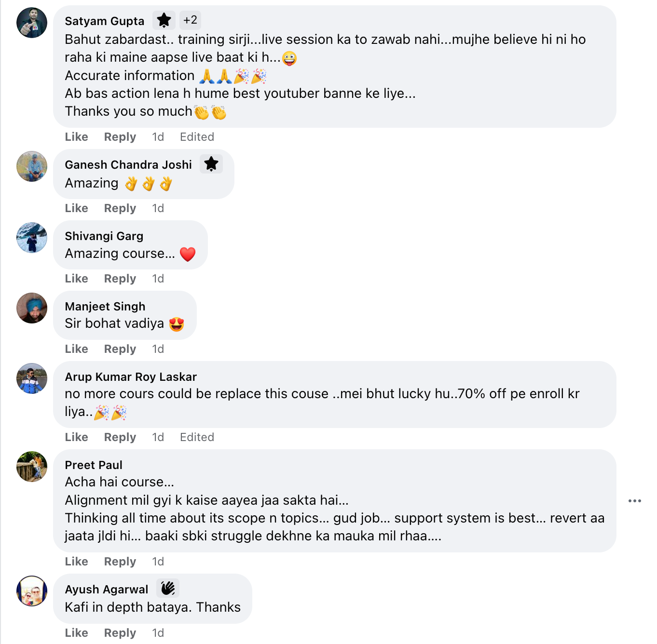Click the +2 badges indicator beside Satyam Gupta
This screenshot has width=657, height=644.
[190, 20]
